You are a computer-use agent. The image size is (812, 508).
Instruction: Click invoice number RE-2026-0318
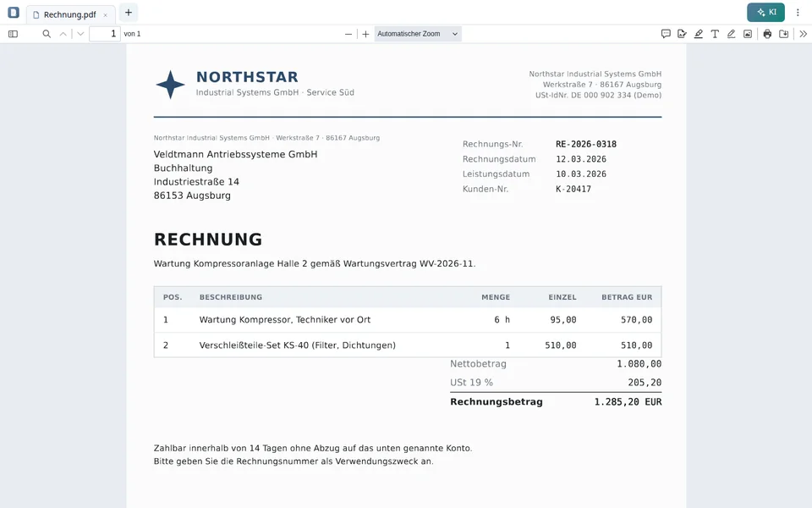tap(585, 144)
